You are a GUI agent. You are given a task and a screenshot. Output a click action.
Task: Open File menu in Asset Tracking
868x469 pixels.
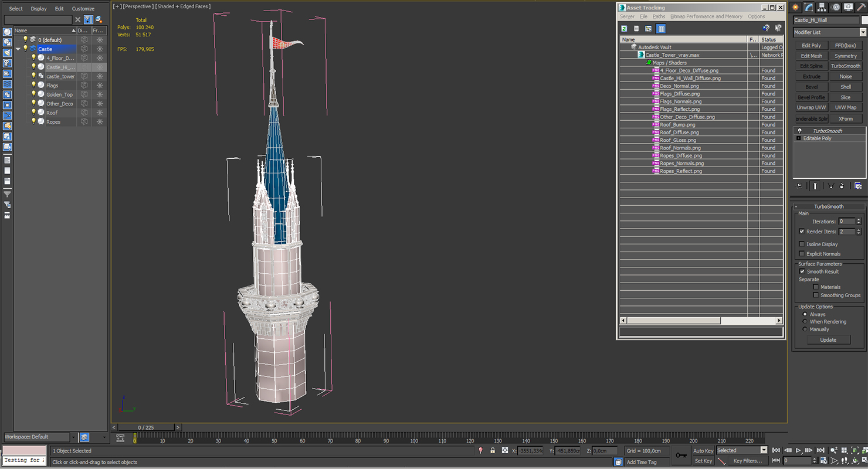[x=643, y=16]
